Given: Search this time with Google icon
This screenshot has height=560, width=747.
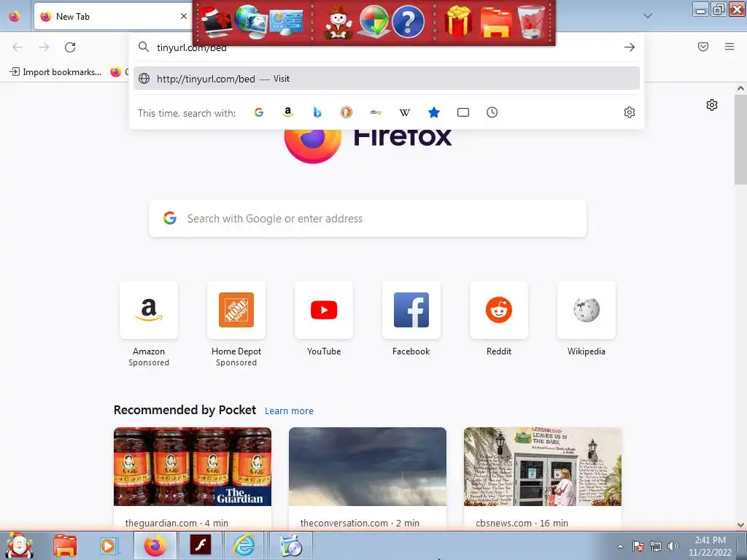Looking at the screenshot, I should 259,112.
